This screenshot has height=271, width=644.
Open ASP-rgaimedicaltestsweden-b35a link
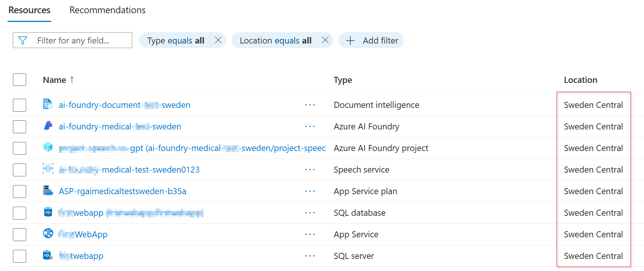tap(122, 191)
